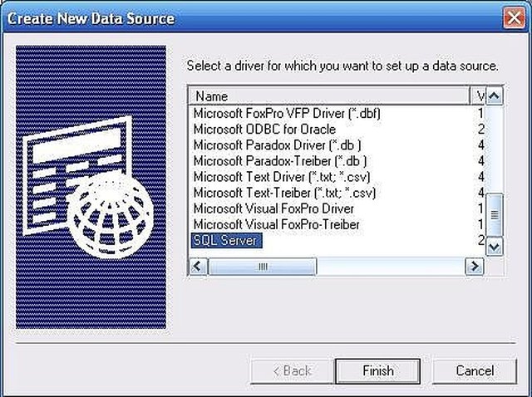The image size is (532, 397).
Task: Choose Microsoft Paradox Driver (*.db )
Action: pyautogui.click(x=277, y=145)
